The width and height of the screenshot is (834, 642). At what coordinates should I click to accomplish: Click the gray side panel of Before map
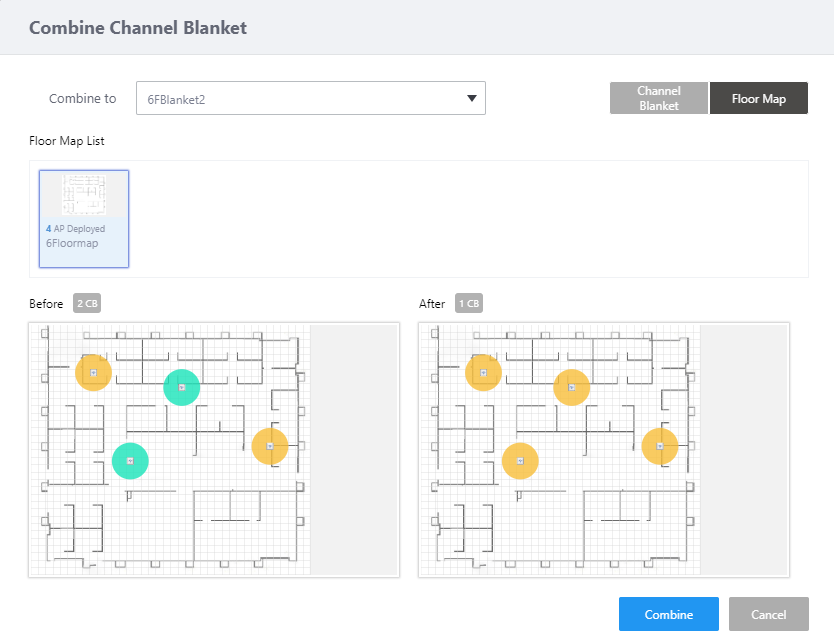[x=354, y=449]
